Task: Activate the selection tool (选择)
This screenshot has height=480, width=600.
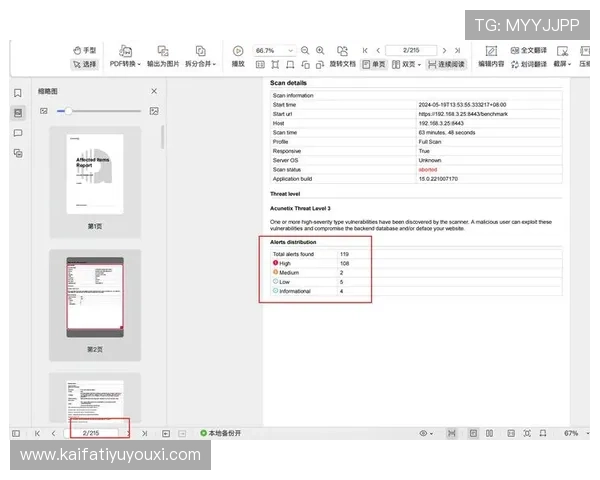Action: (85, 64)
